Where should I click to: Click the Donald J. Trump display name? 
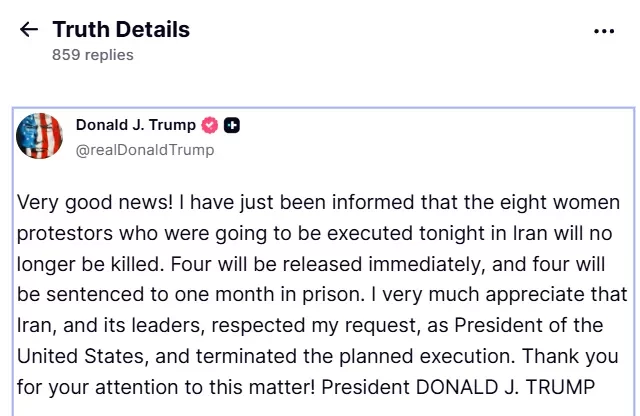point(136,126)
